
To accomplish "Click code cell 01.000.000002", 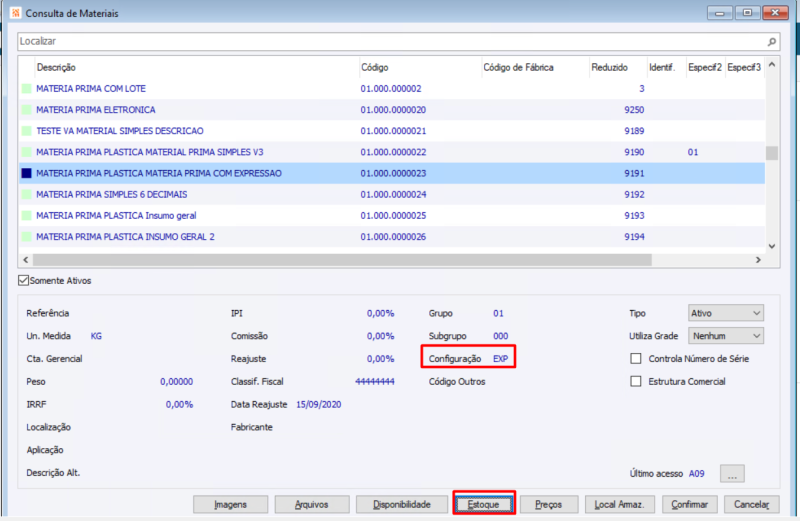I will coord(391,89).
